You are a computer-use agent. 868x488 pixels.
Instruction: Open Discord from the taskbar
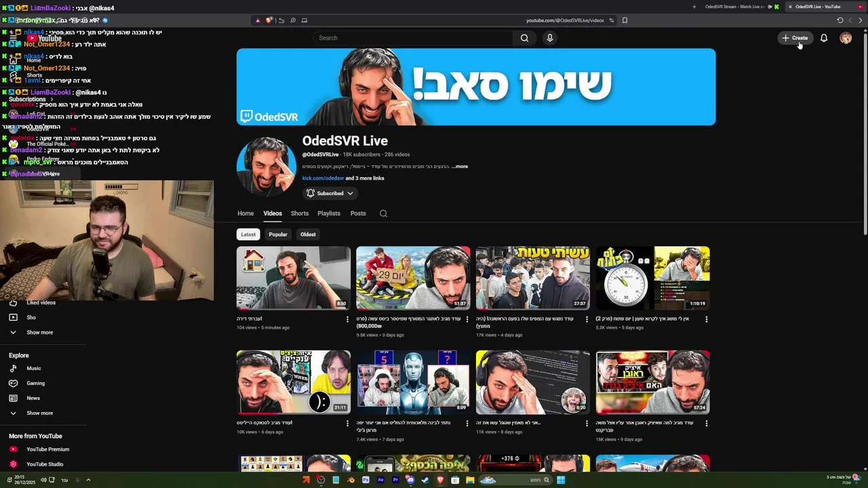[x=410, y=480]
